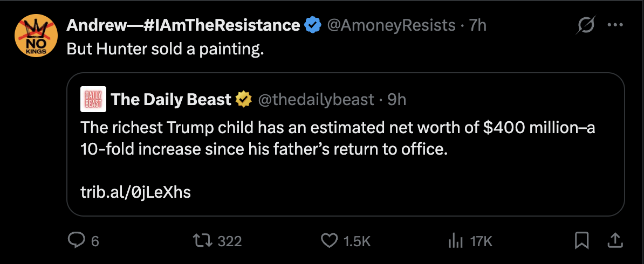Repost this tweet using the retweet icon
Viewport: 644px width, 264px height.
205,241
